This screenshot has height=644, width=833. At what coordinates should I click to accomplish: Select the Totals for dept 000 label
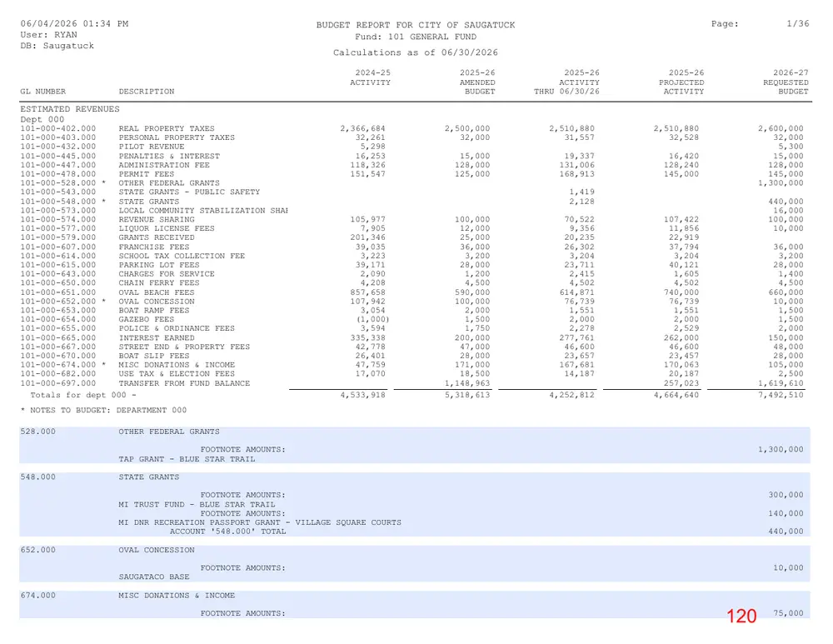[x=82, y=395]
